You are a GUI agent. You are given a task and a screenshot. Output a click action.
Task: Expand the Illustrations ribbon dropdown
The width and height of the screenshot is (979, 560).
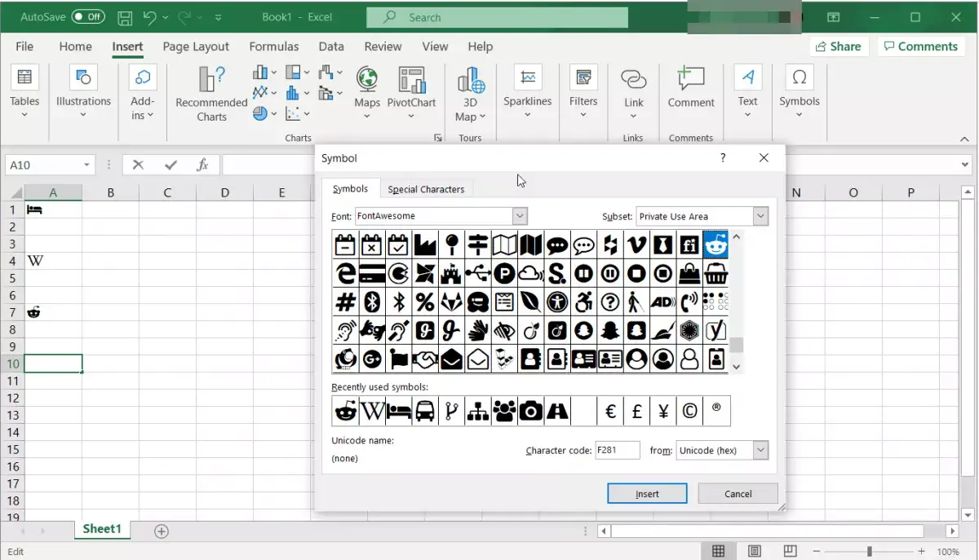(x=83, y=92)
